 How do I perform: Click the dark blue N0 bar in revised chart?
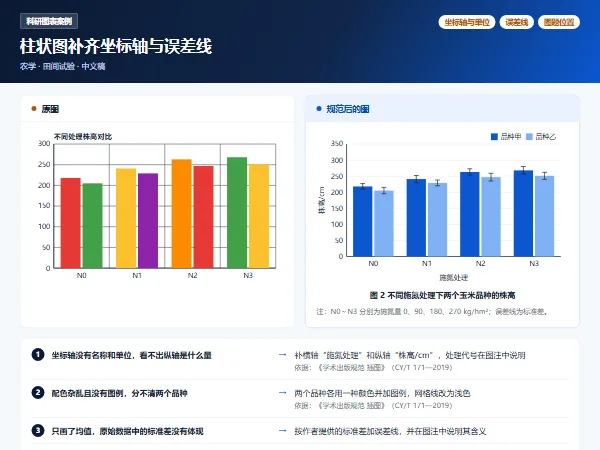[x=362, y=221]
